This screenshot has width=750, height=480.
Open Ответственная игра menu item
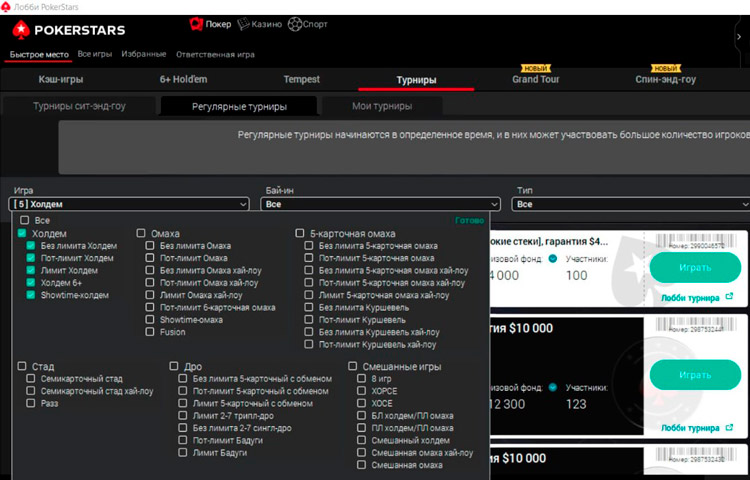click(215, 55)
